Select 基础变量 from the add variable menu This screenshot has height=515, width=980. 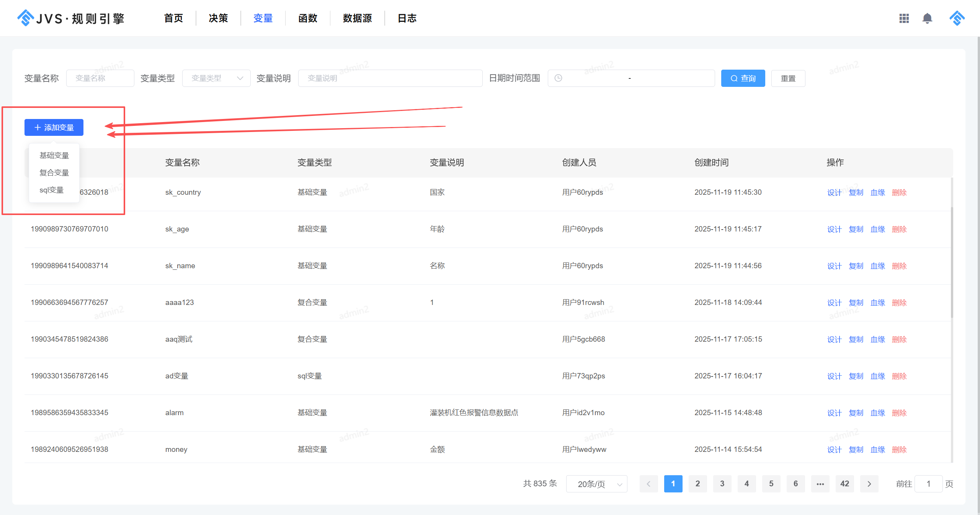[x=54, y=155]
